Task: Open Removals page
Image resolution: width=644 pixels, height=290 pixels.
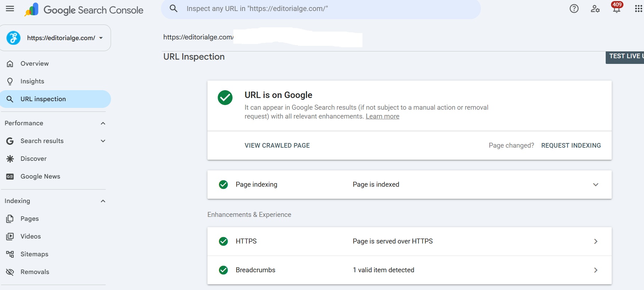Action: coord(55,272)
